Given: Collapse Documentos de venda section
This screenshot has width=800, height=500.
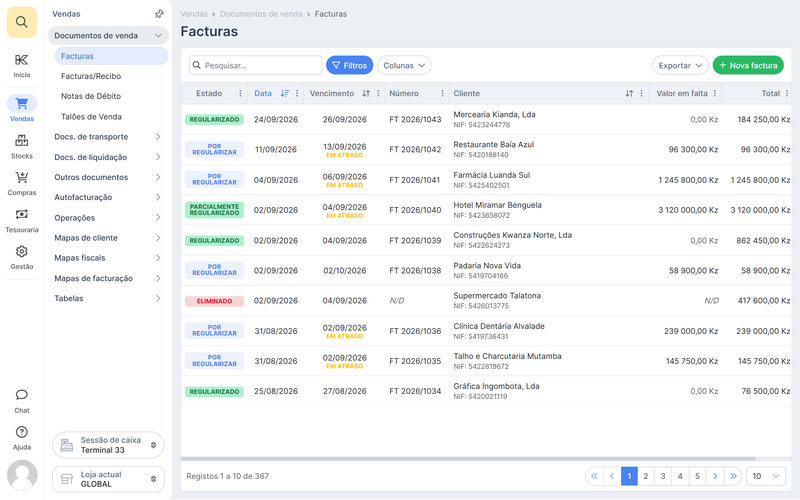Looking at the screenshot, I should [108, 36].
